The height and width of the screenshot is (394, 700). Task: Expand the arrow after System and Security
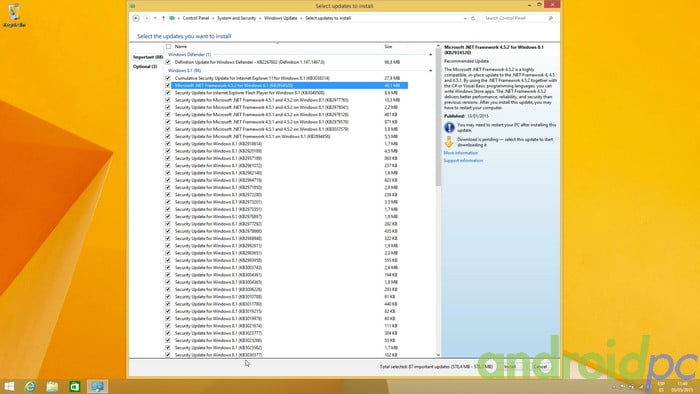[x=260, y=18]
